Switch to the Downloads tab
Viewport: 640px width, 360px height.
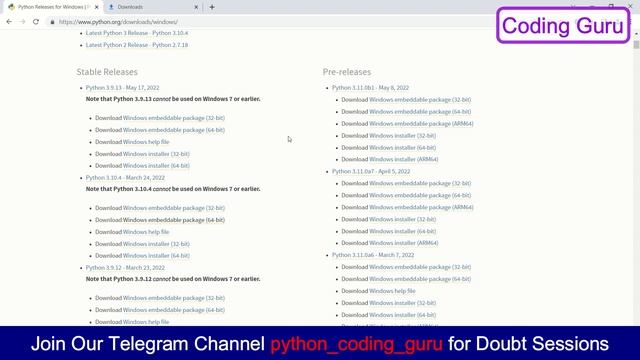(x=153, y=7)
